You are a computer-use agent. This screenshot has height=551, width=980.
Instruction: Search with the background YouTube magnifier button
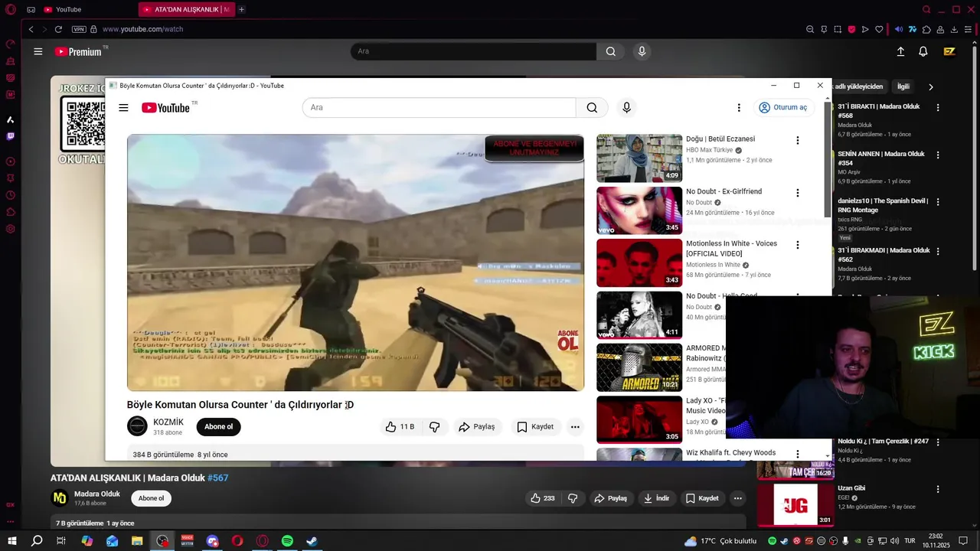(x=610, y=51)
